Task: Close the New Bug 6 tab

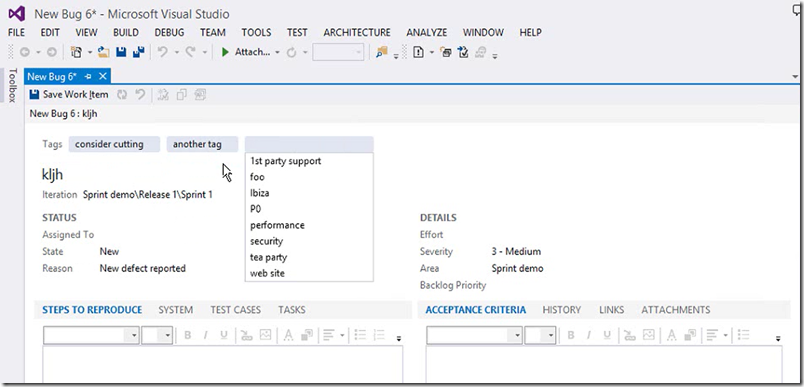Action: tap(103, 76)
